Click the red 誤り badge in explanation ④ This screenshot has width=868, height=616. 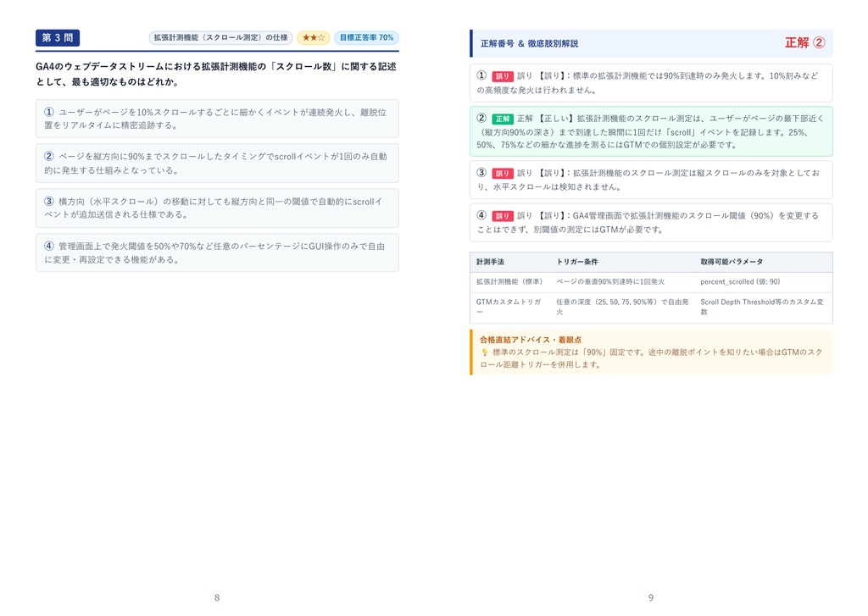click(x=503, y=216)
